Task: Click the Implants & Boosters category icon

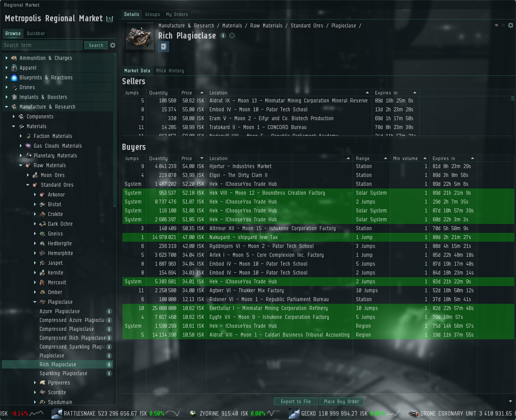Action: (x=14, y=97)
